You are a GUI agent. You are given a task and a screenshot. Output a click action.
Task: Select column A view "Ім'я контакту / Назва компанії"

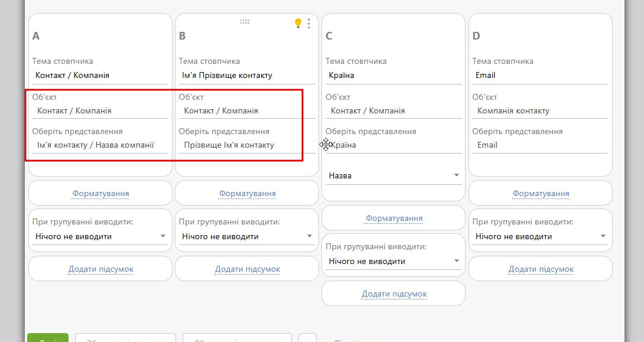(100, 145)
